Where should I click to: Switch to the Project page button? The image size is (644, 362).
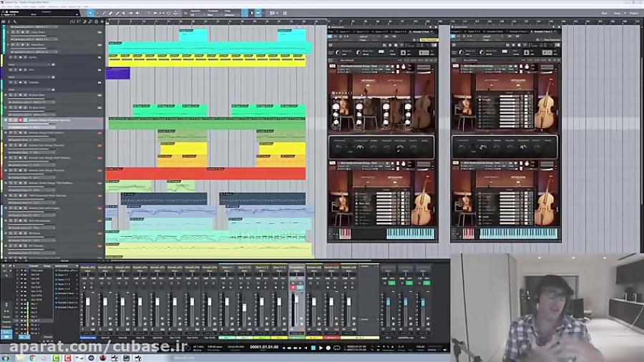tap(634, 13)
